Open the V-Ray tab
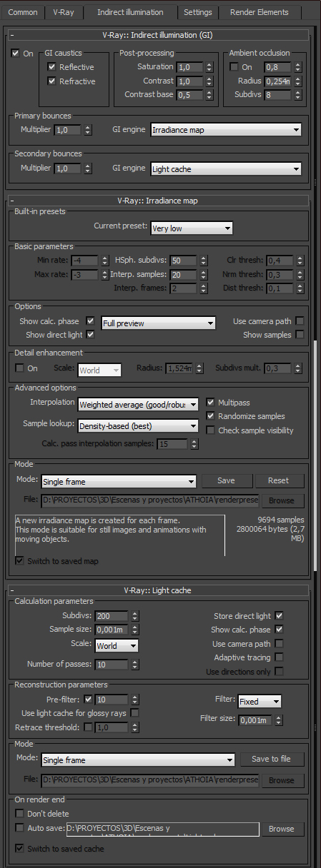Screen dimensions: 321x868 coord(64,12)
